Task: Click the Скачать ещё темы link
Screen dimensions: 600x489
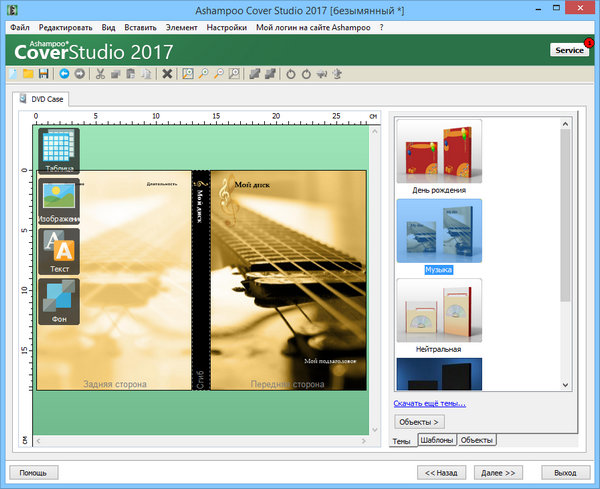Action: click(x=430, y=404)
